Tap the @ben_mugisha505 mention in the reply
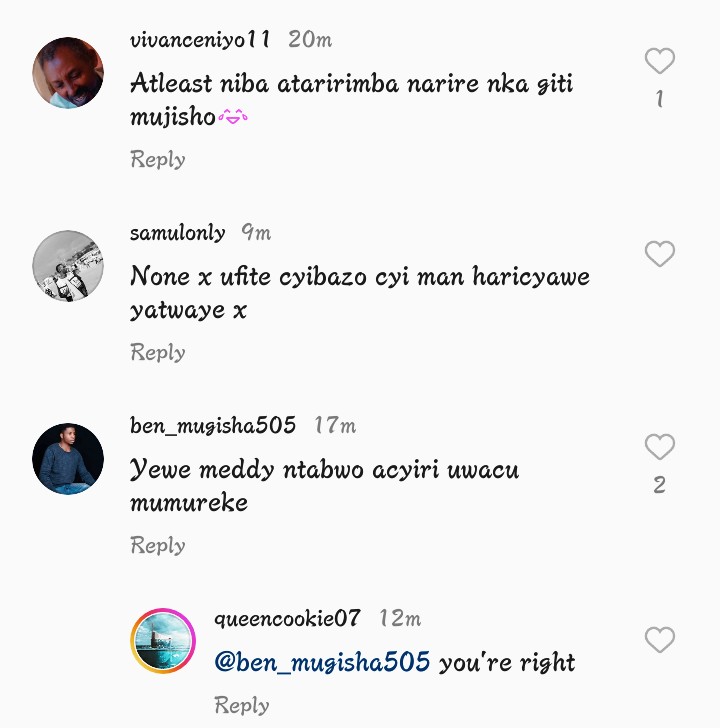The height and width of the screenshot is (728, 720). 323,662
